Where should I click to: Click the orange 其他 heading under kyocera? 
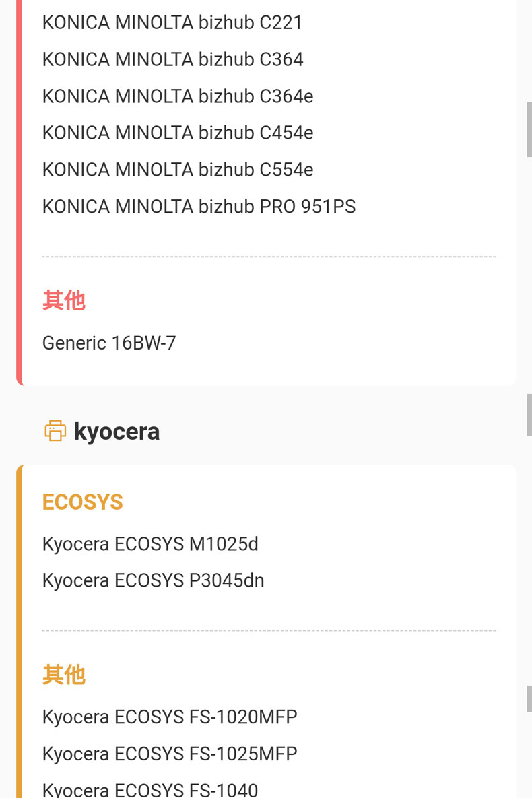[x=63, y=675]
